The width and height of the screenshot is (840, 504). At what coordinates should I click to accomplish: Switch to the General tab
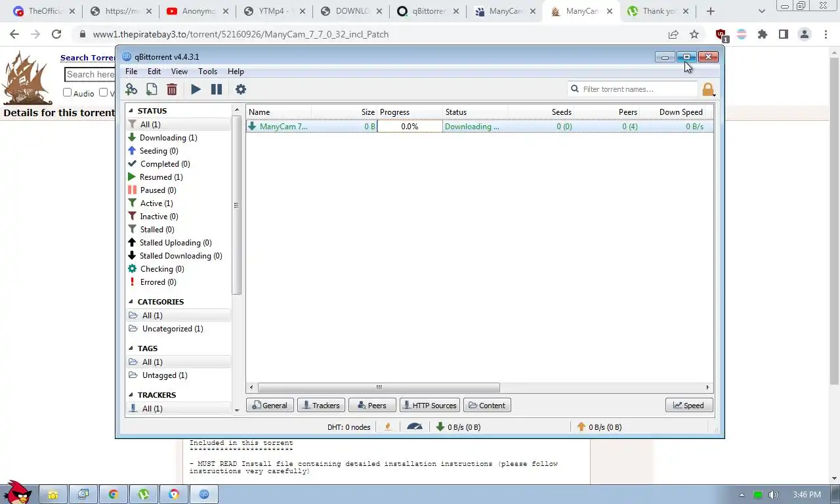(x=270, y=406)
